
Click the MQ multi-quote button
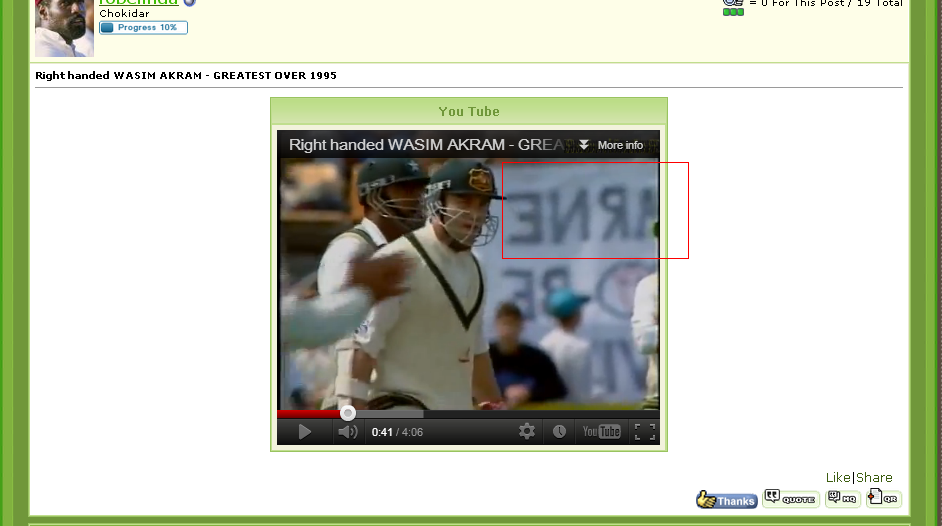click(x=842, y=498)
